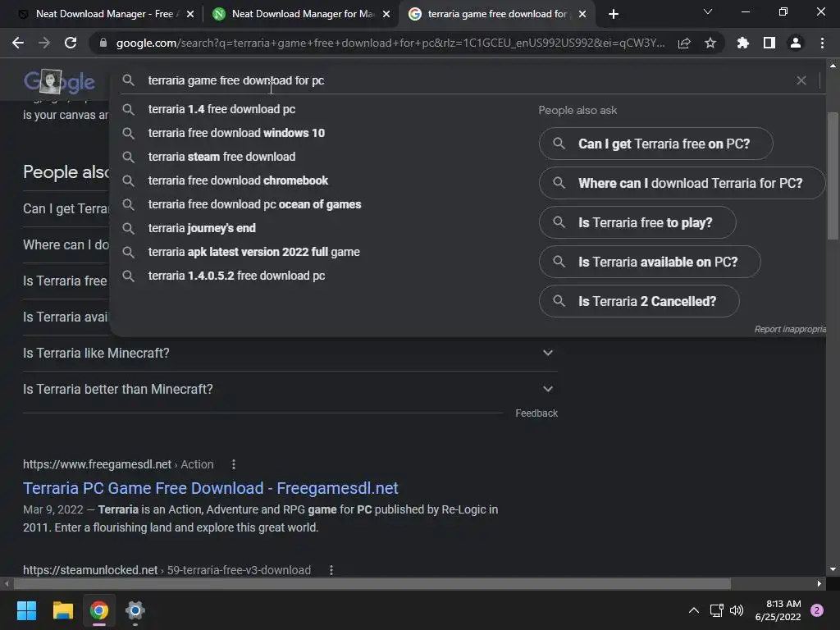Screen dimensions: 840x630
Task: Open the Chrome profile icon
Action: [x=796, y=43]
